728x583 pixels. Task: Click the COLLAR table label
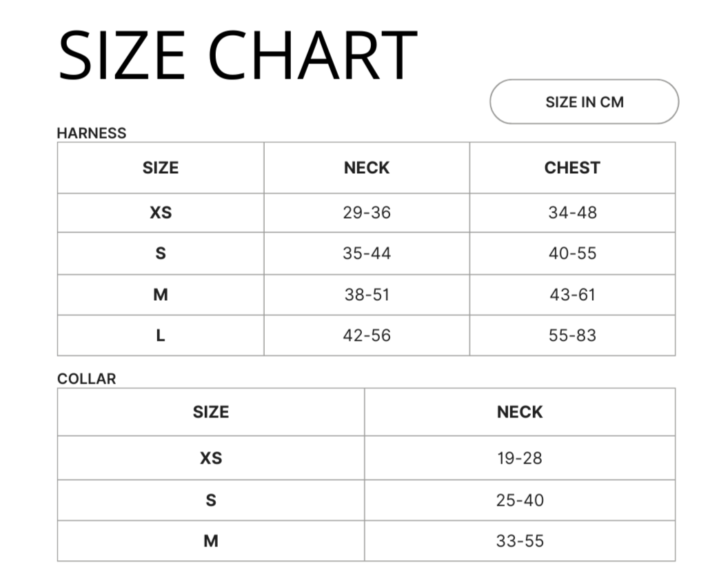(86, 379)
